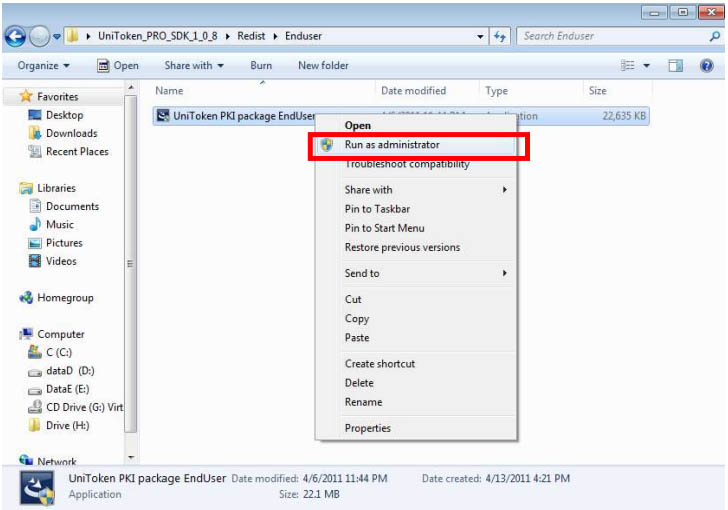728x510 pixels.
Task: Open the Send to context submenu
Action: [362, 273]
